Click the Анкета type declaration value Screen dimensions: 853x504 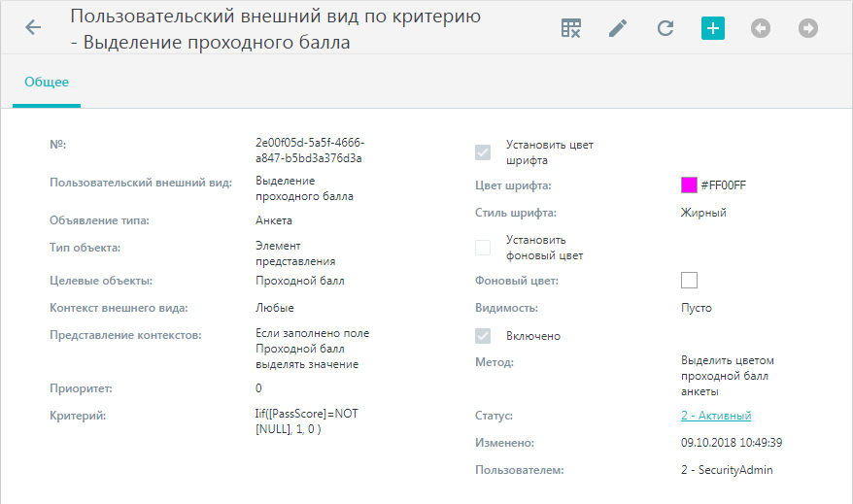pyautogui.click(x=274, y=220)
